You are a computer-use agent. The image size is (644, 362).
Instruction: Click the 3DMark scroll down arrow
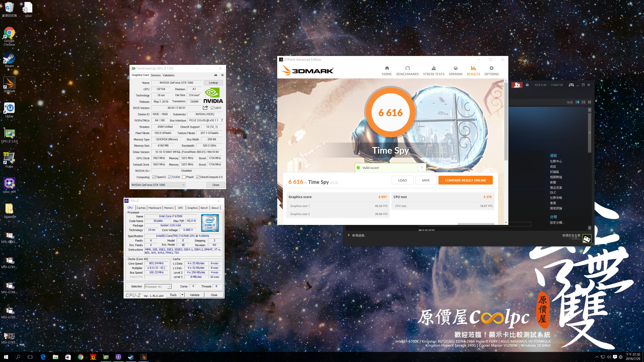[506, 222]
